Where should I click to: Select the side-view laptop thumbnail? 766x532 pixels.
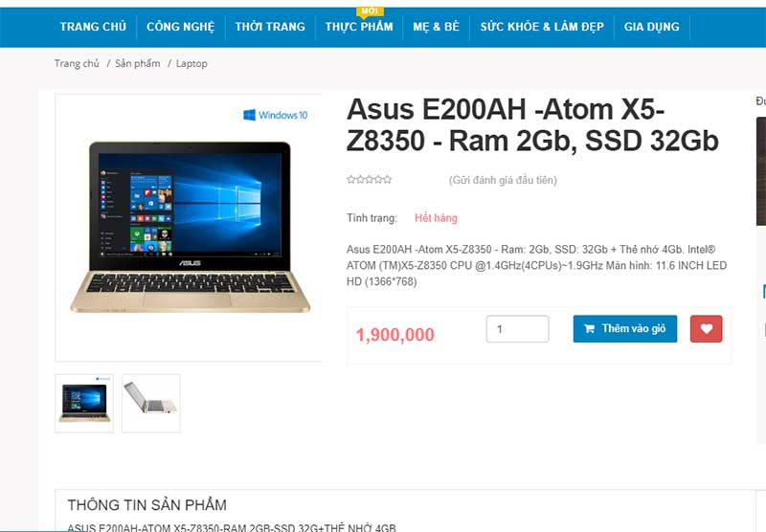click(151, 403)
